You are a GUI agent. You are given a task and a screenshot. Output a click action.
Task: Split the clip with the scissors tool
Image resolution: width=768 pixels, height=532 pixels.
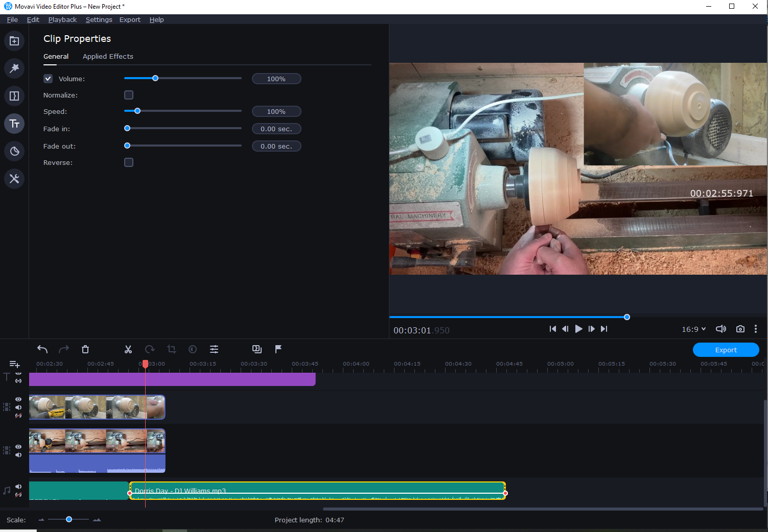point(128,349)
